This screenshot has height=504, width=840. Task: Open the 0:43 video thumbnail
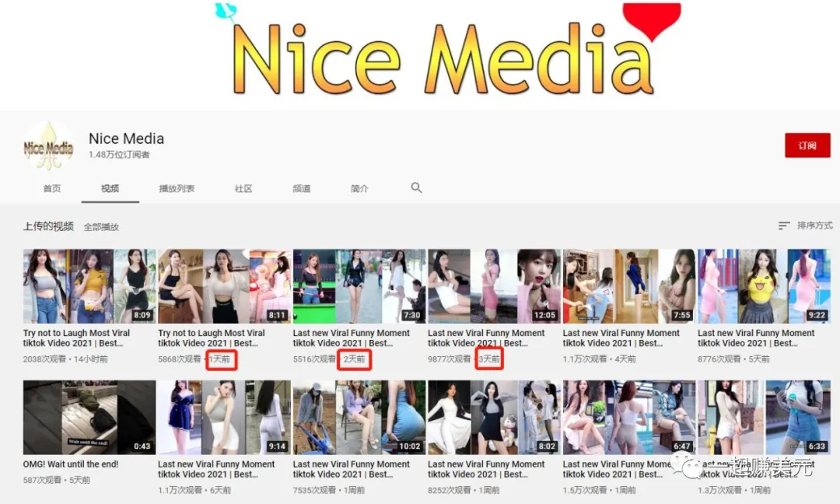tap(89, 417)
